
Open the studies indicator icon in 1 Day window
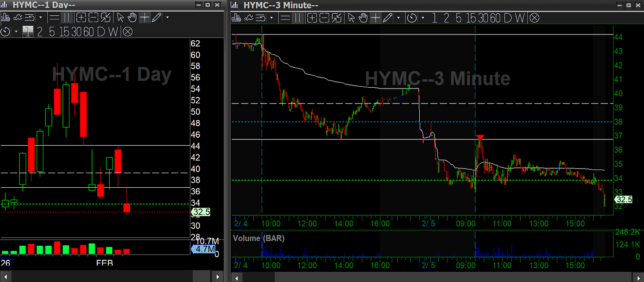point(18,17)
